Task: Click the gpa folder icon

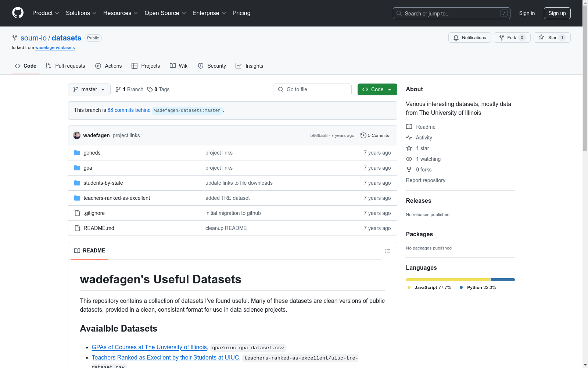Action: pos(77,168)
